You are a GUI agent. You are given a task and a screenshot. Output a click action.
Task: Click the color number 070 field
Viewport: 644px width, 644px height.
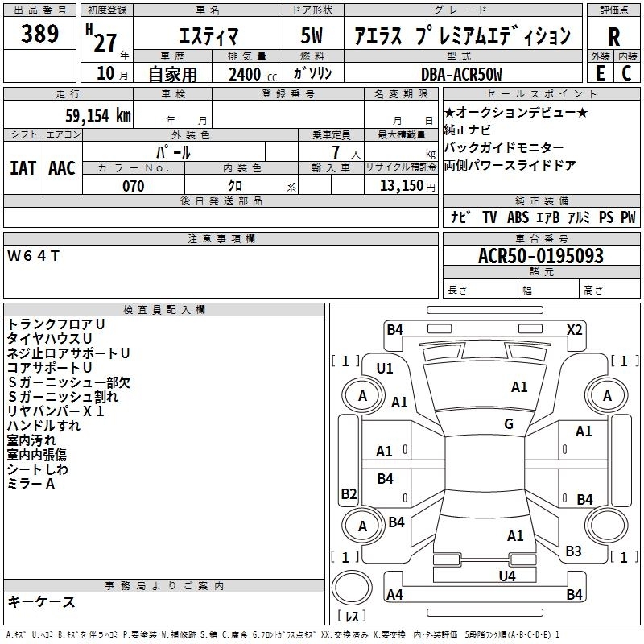[134, 186]
